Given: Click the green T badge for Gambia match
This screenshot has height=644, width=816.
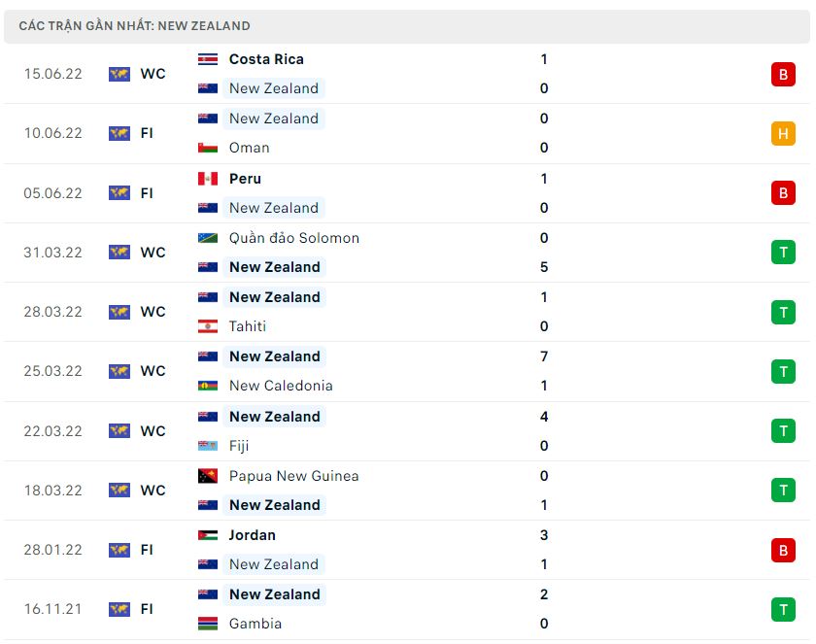Looking at the screenshot, I should pos(783,609).
